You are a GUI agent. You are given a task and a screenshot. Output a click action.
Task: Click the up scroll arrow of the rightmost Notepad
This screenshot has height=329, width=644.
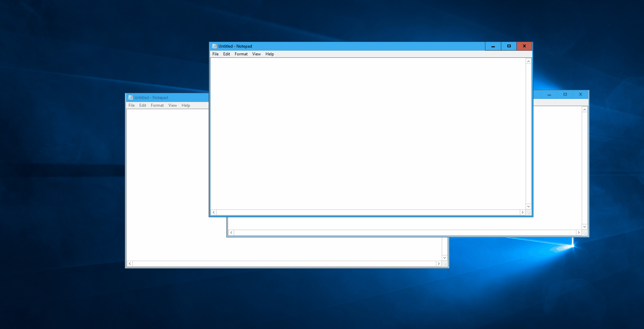tap(584, 109)
